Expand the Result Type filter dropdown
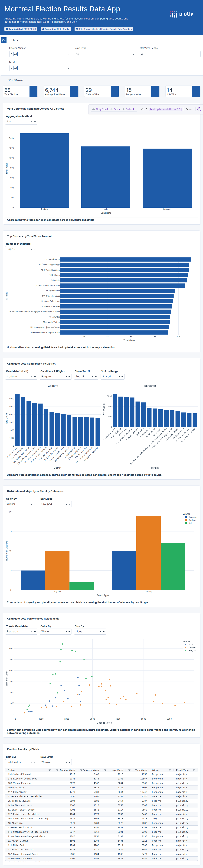 (x=134, y=54)
